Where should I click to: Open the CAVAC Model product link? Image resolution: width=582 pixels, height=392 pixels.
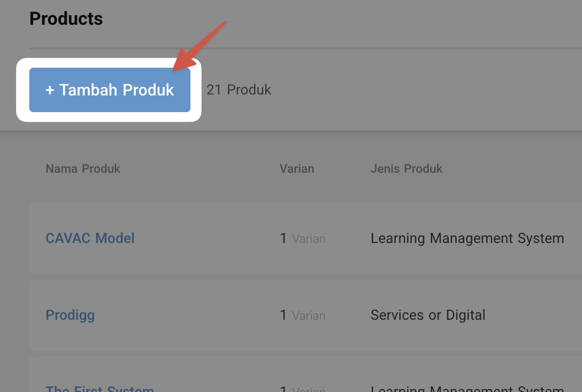click(x=90, y=238)
